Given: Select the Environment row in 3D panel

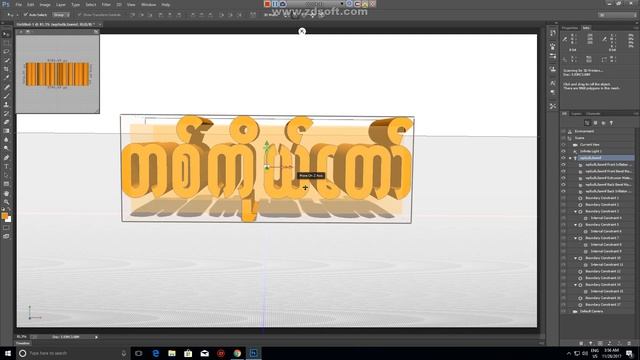Looking at the screenshot, I should click(x=597, y=131).
